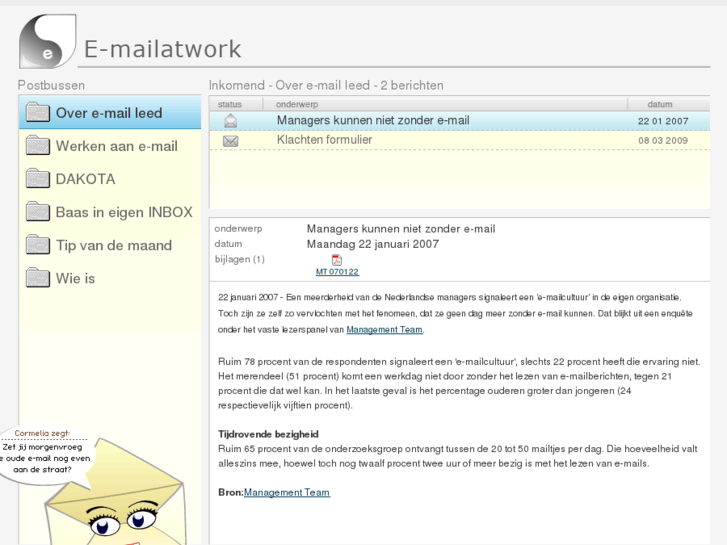Screen dimensions: 727x545
Task: Select Baas in eigen INBOX mailbox
Action: pyautogui.click(x=110, y=212)
